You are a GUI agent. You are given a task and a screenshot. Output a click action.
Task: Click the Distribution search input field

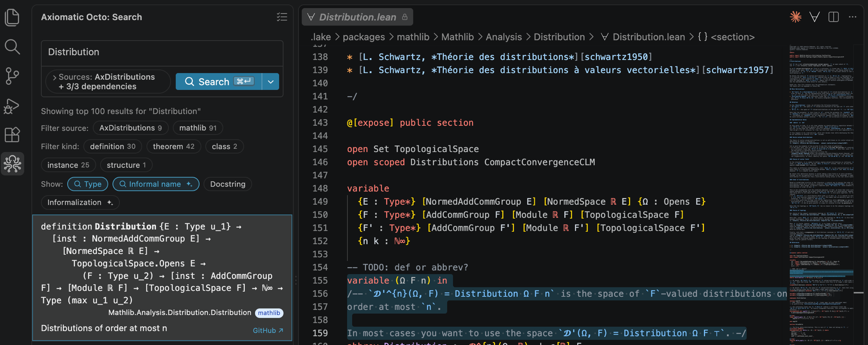pyautogui.click(x=162, y=52)
